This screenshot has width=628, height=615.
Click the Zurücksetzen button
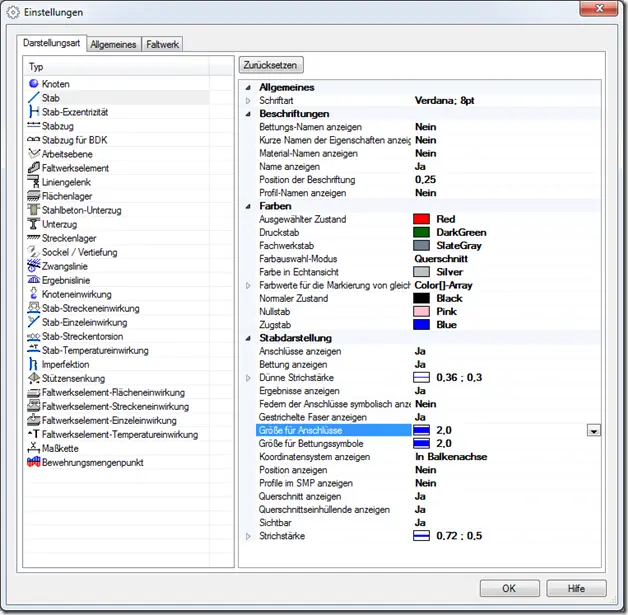[x=271, y=65]
